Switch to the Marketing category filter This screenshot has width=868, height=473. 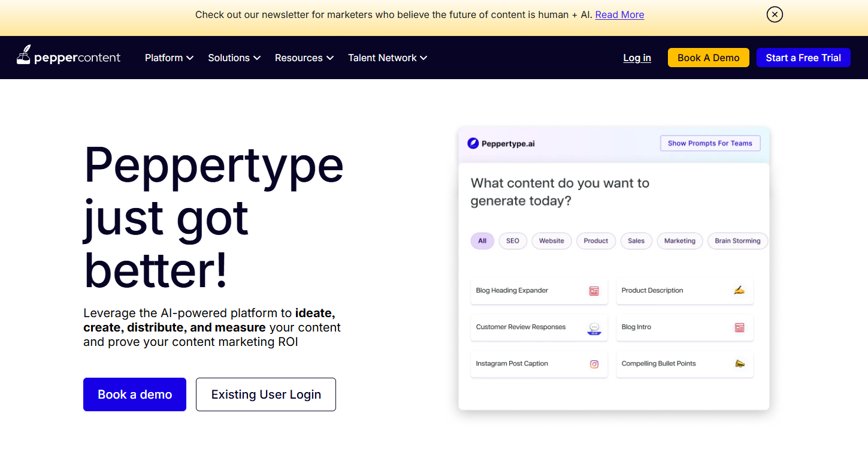[x=679, y=241]
